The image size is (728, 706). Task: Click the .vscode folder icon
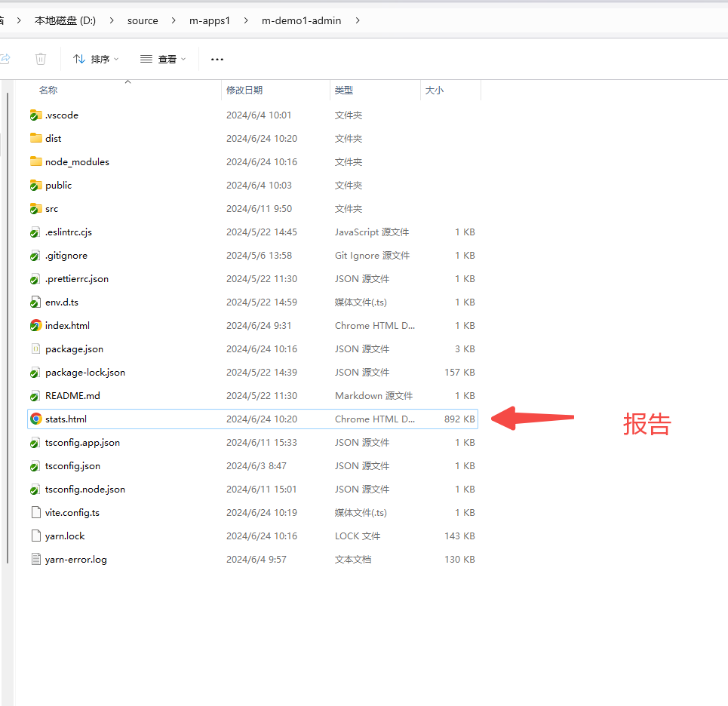pyautogui.click(x=35, y=115)
